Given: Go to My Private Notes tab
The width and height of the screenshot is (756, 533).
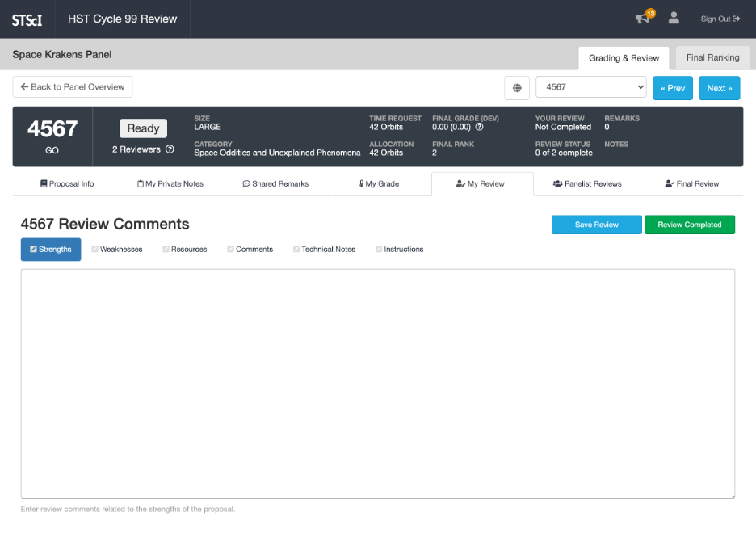Looking at the screenshot, I should (170, 184).
